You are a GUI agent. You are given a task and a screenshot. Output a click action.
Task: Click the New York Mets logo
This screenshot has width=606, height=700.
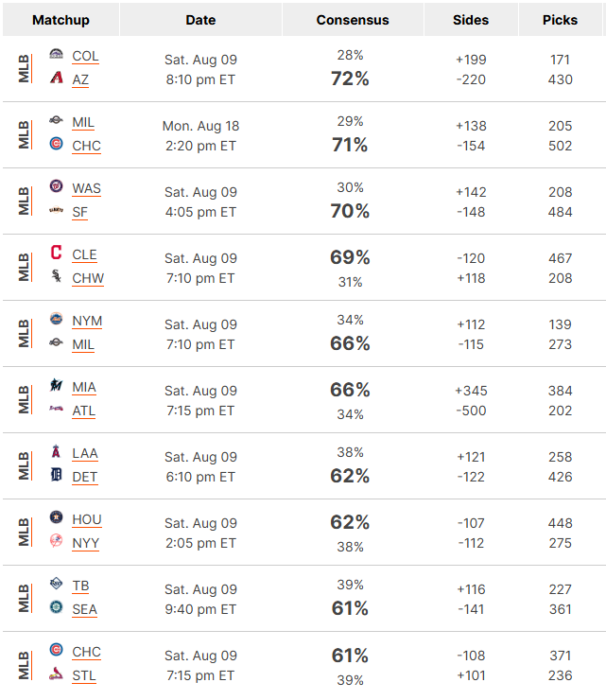point(56,319)
